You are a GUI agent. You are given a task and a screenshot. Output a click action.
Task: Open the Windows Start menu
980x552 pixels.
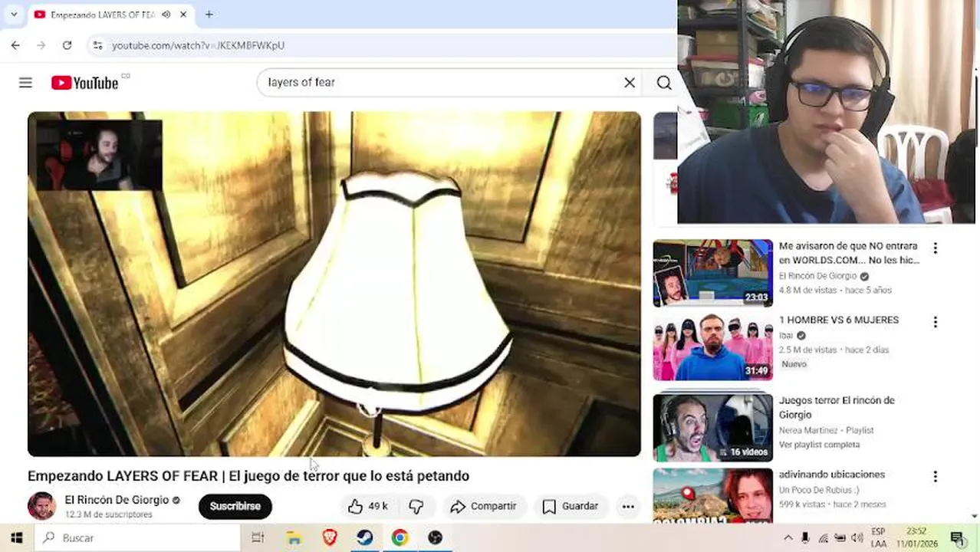pos(17,538)
